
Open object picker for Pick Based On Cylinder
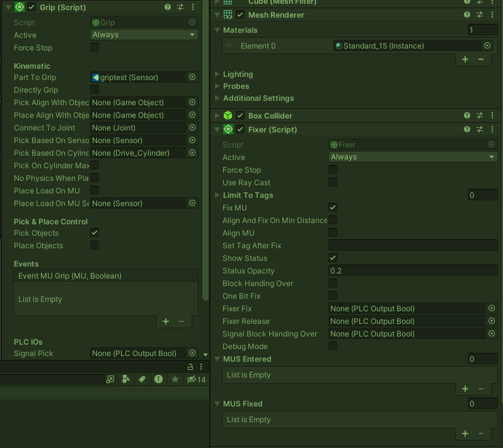192,152
